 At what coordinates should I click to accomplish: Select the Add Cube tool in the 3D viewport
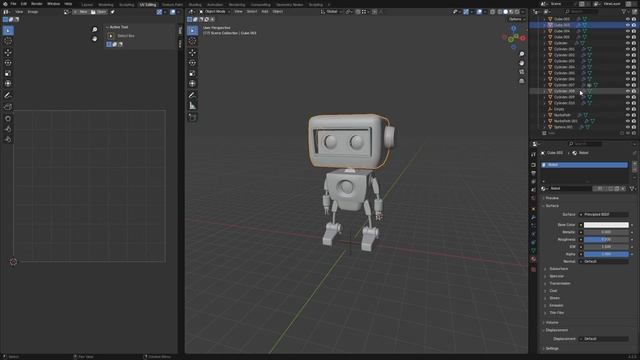pyautogui.click(x=192, y=118)
